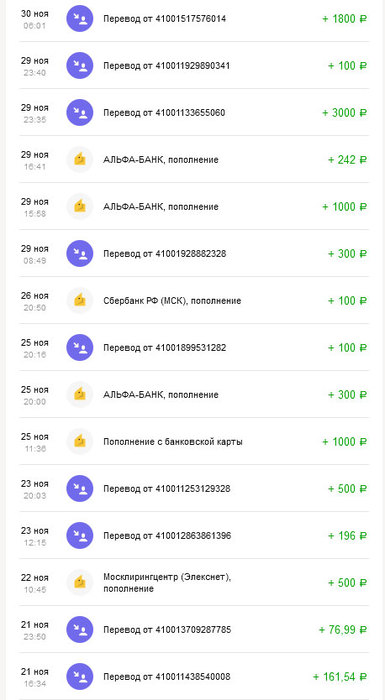Image resolution: width=385 pixels, height=700 pixels.
Task: Click the + 1800 ₽ amount
Action: pyautogui.click(x=344, y=19)
